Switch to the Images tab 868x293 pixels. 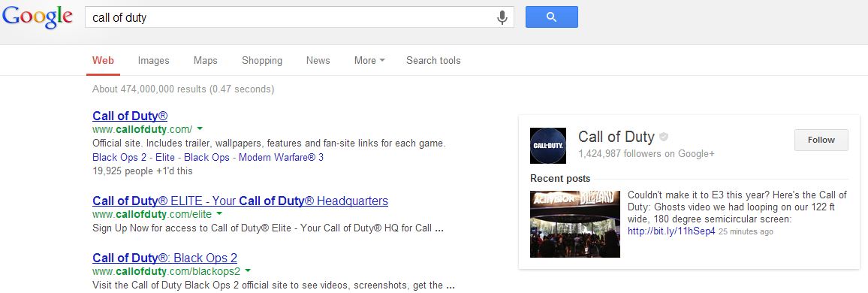coord(153,60)
